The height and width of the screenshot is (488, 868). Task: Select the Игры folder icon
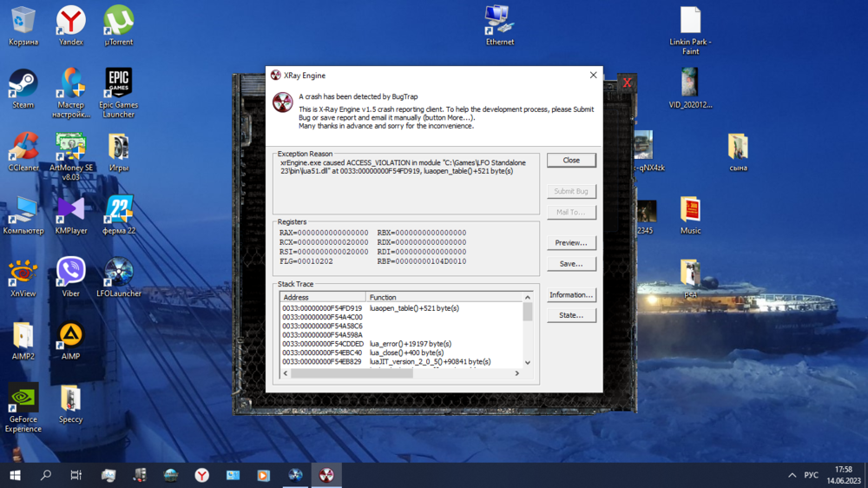tap(118, 151)
